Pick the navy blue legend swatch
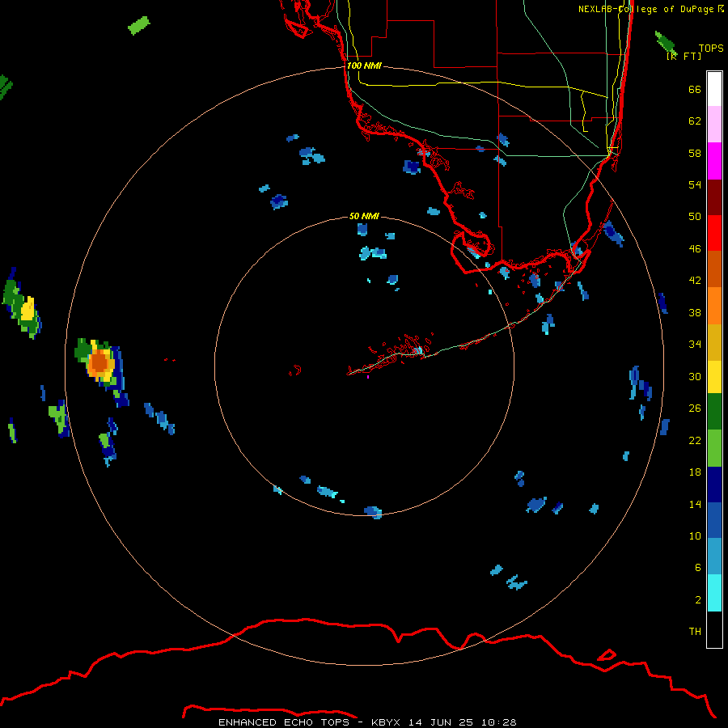Viewport: 728px width, 728px height. (714, 485)
